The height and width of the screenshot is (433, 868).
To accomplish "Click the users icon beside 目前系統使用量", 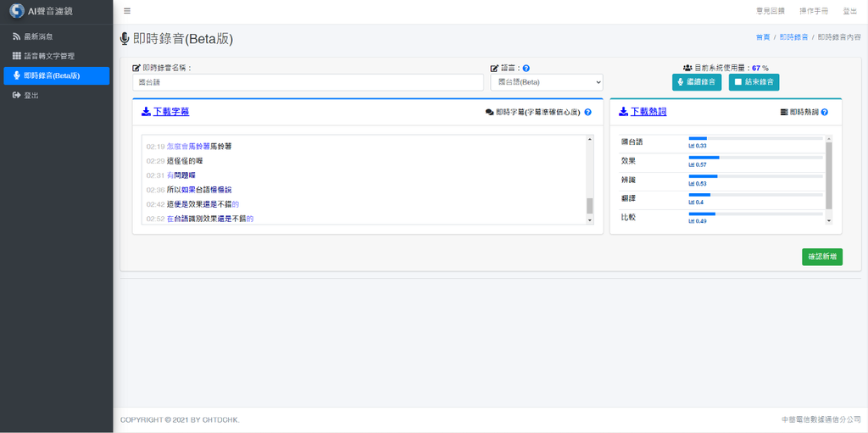I will tap(687, 68).
